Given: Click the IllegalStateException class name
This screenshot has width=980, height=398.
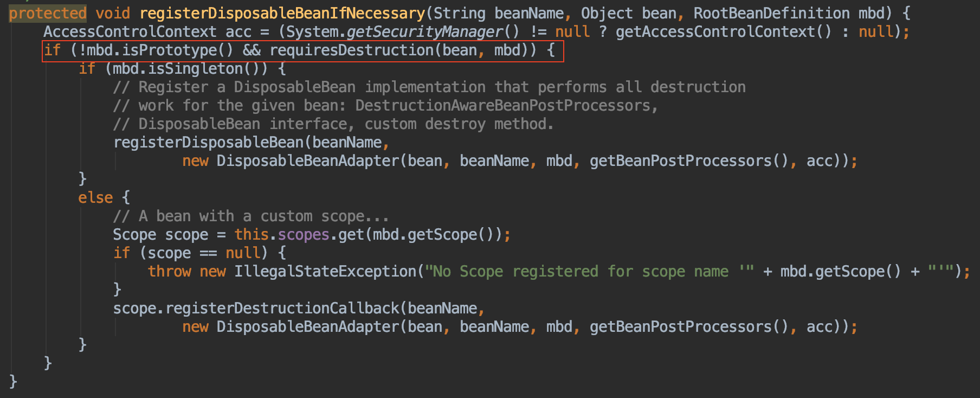Looking at the screenshot, I should 325,272.
